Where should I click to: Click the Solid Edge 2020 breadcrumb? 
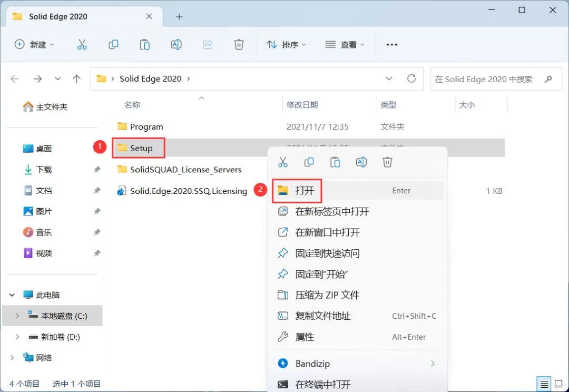(151, 79)
